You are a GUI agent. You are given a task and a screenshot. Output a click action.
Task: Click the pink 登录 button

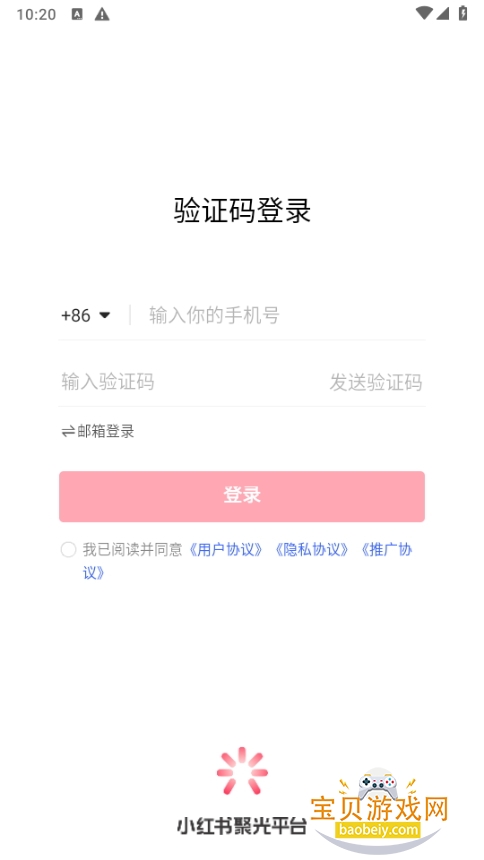point(242,496)
